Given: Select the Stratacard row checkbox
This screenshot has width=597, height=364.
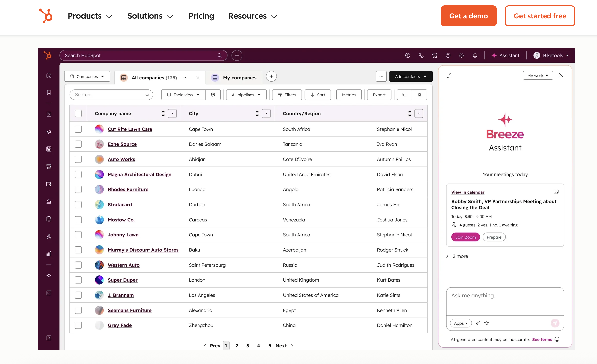Looking at the screenshot, I should click(78, 205).
